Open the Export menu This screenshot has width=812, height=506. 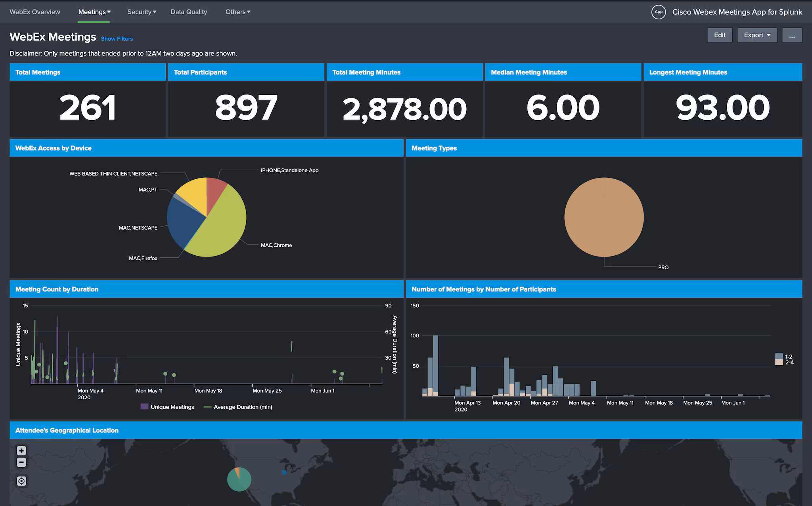pyautogui.click(x=756, y=35)
